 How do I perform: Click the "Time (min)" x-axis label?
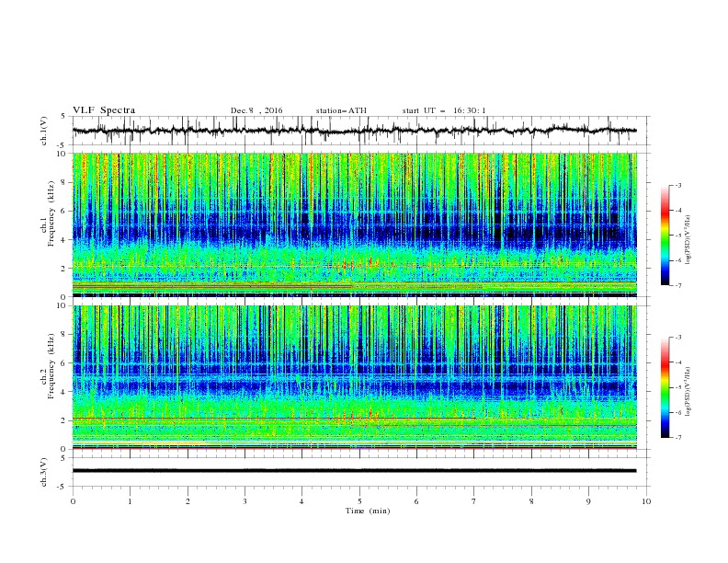pos(368,511)
